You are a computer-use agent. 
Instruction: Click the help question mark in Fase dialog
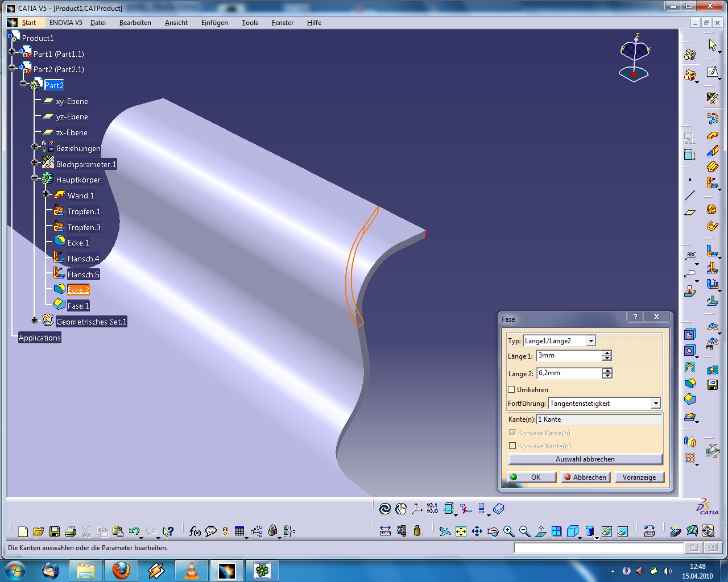pyautogui.click(x=635, y=317)
